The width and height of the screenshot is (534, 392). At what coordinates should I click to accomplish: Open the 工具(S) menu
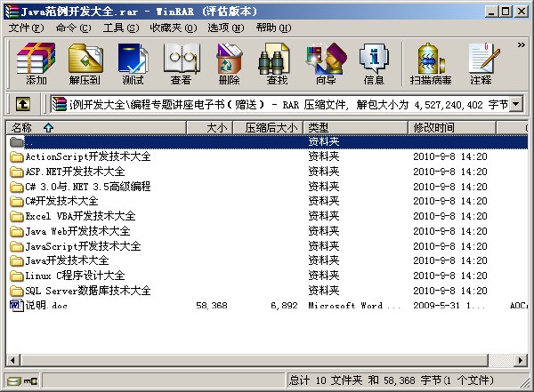121,28
